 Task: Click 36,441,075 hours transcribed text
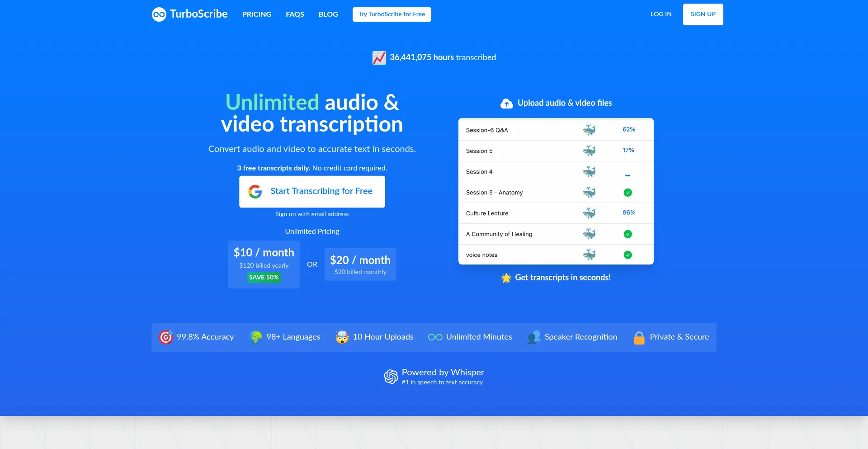pyautogui.click(x=443, y=57)
